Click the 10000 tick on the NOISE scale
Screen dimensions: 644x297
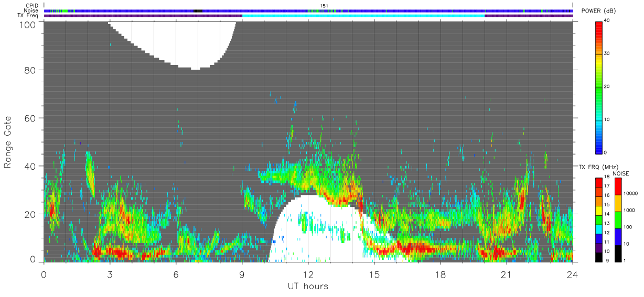630,193
